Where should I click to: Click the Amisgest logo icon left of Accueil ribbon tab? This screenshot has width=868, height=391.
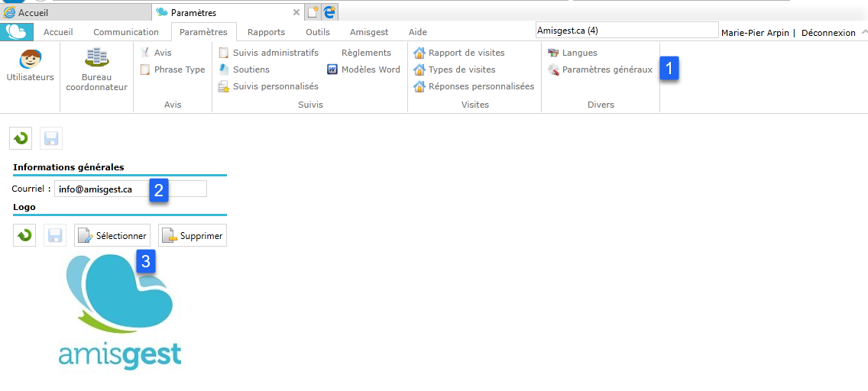[17, 31]
